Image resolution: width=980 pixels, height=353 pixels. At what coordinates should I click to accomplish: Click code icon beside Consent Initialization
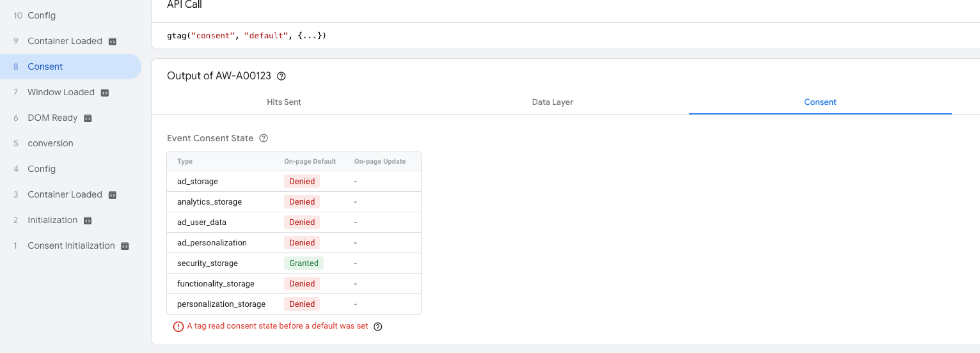click(125, 246)
